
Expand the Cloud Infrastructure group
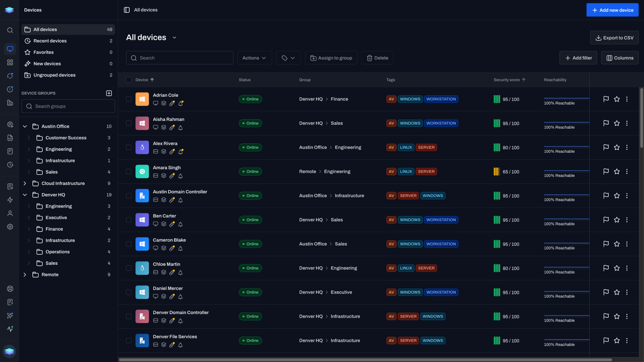coord(25,183)
